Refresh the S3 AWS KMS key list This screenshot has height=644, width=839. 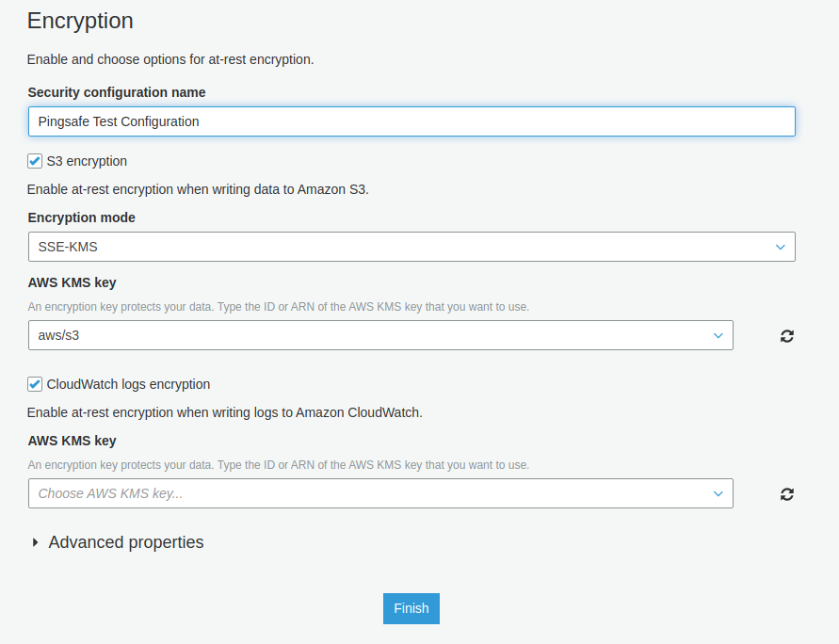[x=787, y=336]
